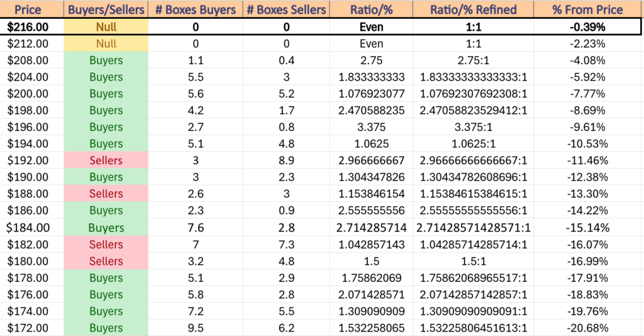
Task: Select the # Boxes Sellers header
Action: pyautogui.click(x=286, y=9)
